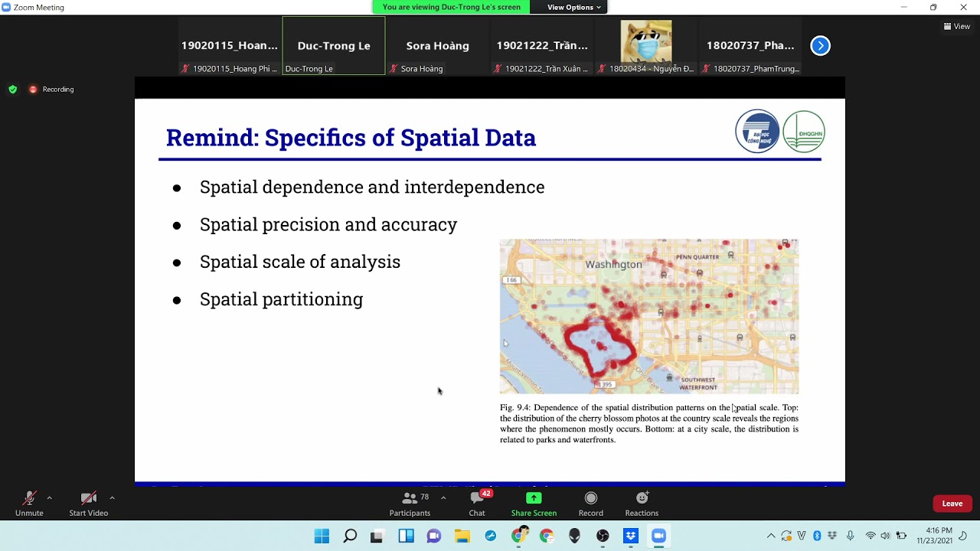Screen dimensions: 980x551
Task: Open the Chat panel with 42 unread
Action: point(477,504)
